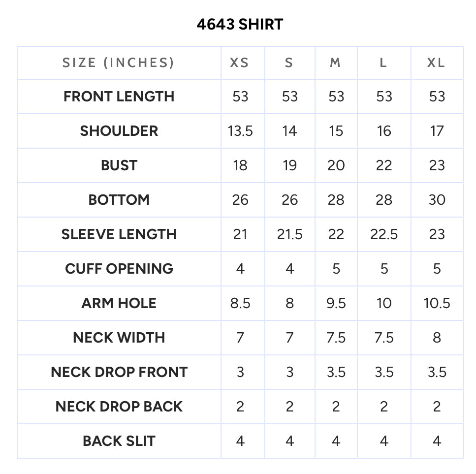Click the FRONT LENGTH row label
The image size is (476, 474).
pos(119,96)
